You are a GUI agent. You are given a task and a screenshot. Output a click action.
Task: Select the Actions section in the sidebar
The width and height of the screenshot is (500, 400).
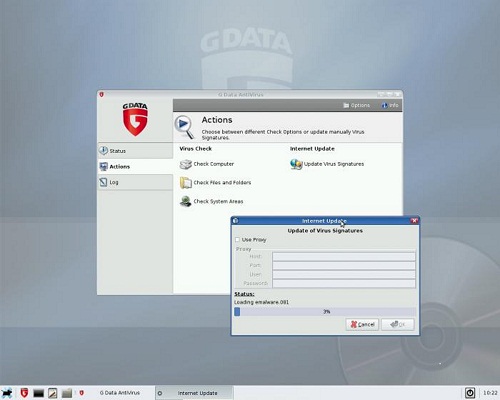135,166
